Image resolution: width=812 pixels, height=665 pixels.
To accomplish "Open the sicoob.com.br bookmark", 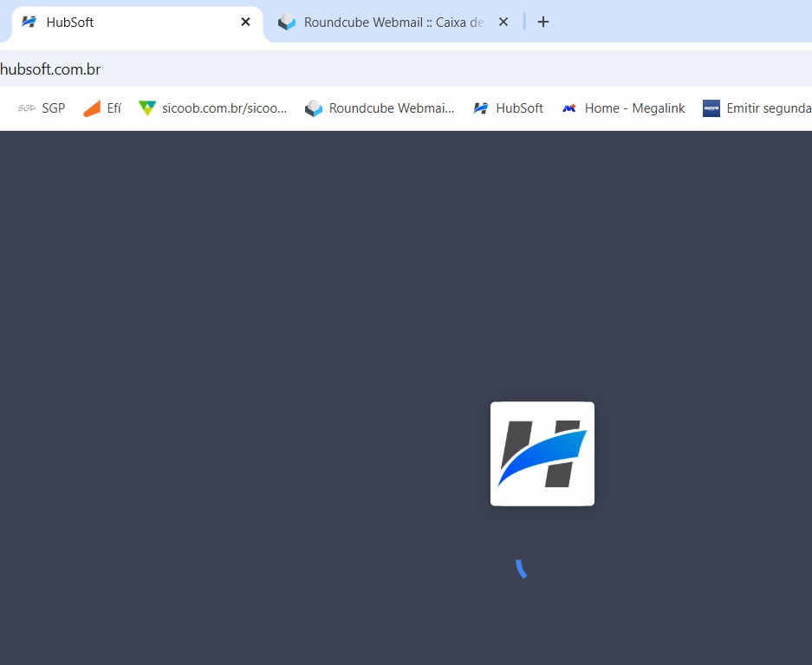I will [x=213, y=108].
